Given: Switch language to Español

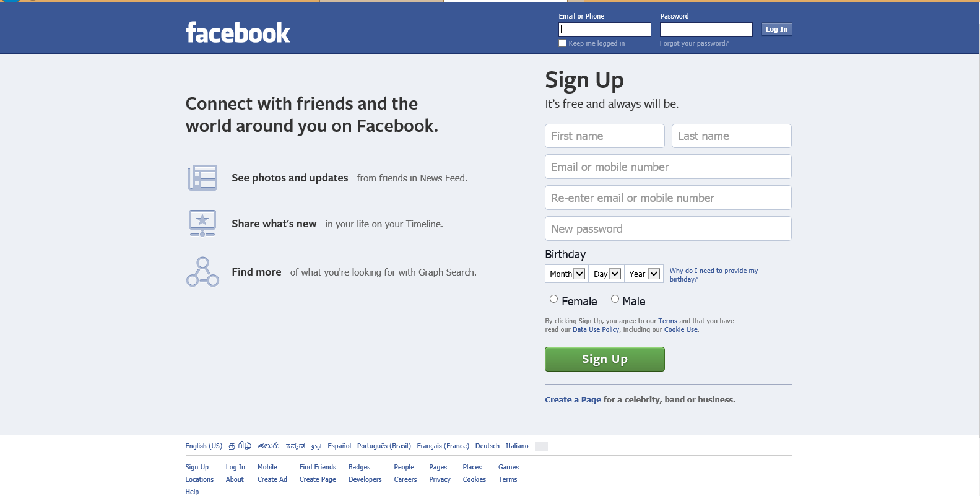Looking at the screenshot, I should coord(339,446).
